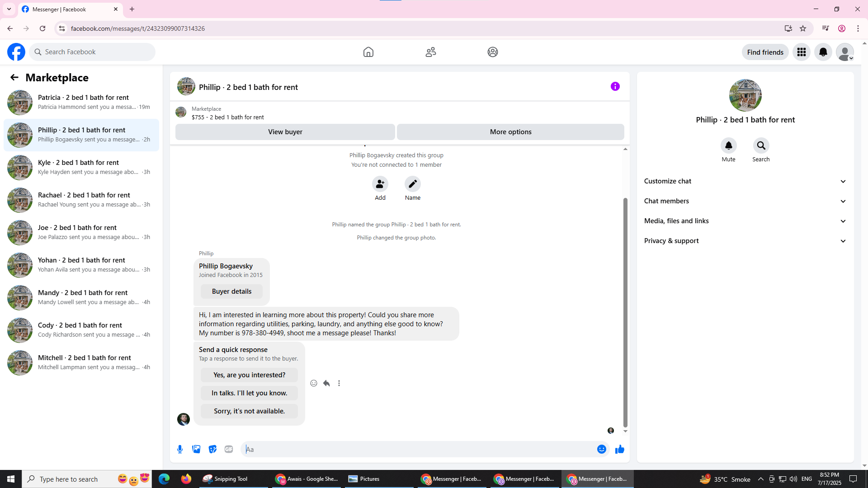The height and width of the screenshot is (488, 868).
Task: Open Buyer details for Phillip Bogaevsky
Action: [231, 291]
